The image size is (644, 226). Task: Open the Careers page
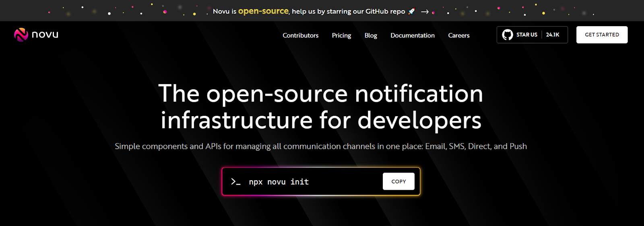[459, 35]
